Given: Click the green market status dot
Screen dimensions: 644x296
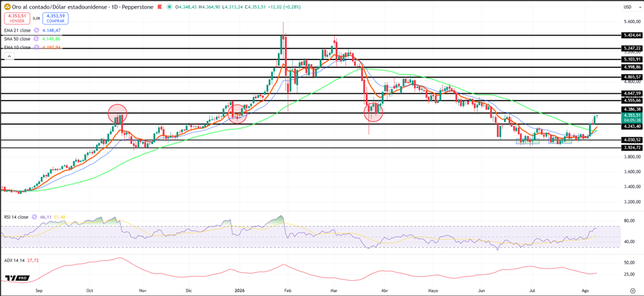Looking at the screenshot, I should 169,7.
